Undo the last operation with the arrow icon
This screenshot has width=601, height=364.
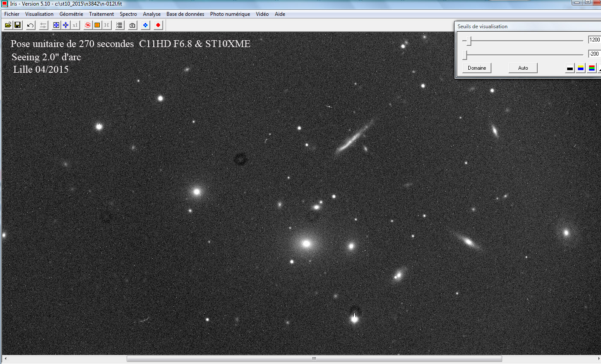pos(30,25)
